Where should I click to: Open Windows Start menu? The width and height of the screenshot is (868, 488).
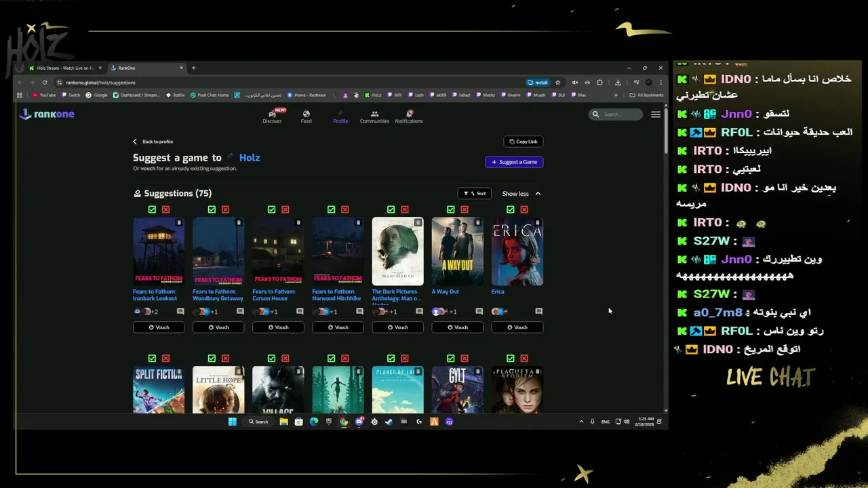click(x=233, y=422)
